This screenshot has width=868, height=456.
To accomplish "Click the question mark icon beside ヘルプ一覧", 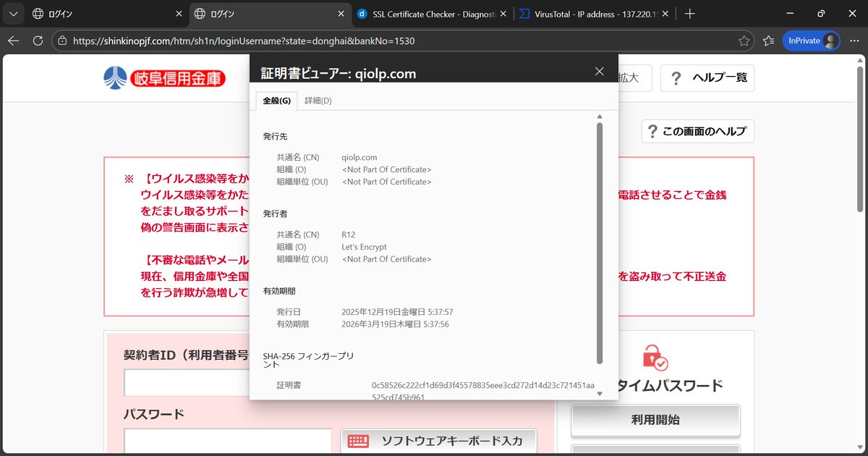I will coord(676,78).
